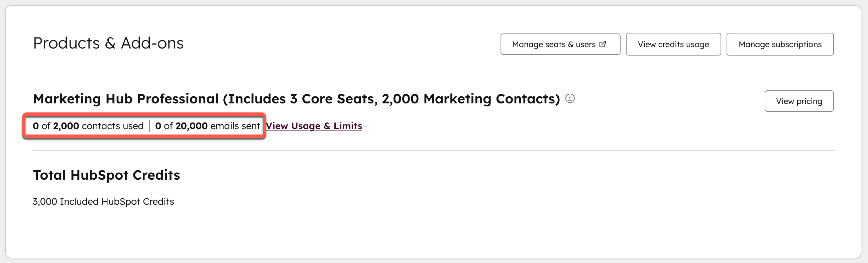Click the highlighted usage limits area

point(144,126)
